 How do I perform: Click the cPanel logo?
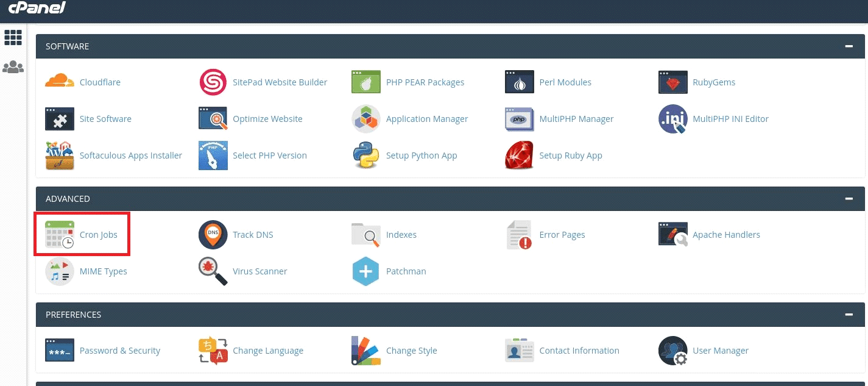[x=37, y=8]
